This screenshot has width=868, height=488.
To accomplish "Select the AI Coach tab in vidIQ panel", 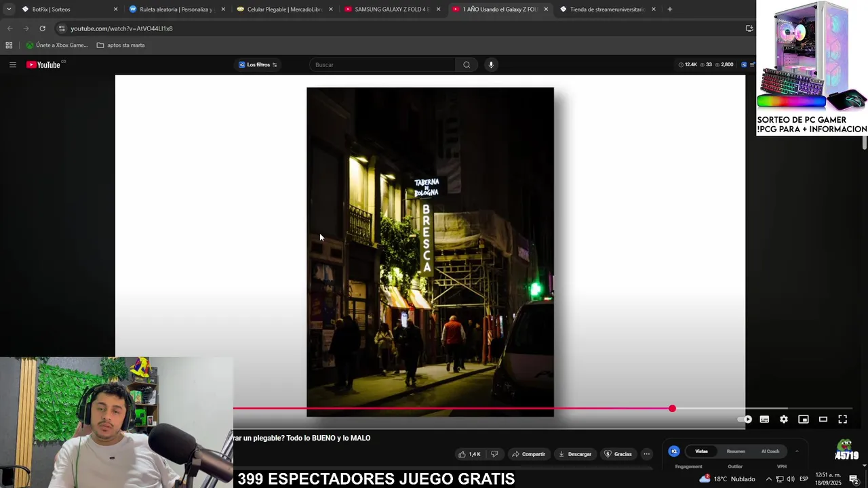I will tap(770, 451).
